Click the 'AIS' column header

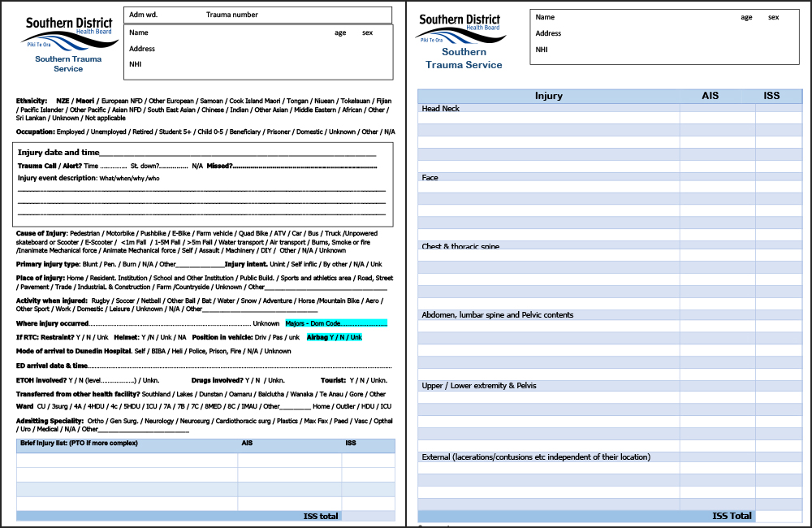coord(711,95)
